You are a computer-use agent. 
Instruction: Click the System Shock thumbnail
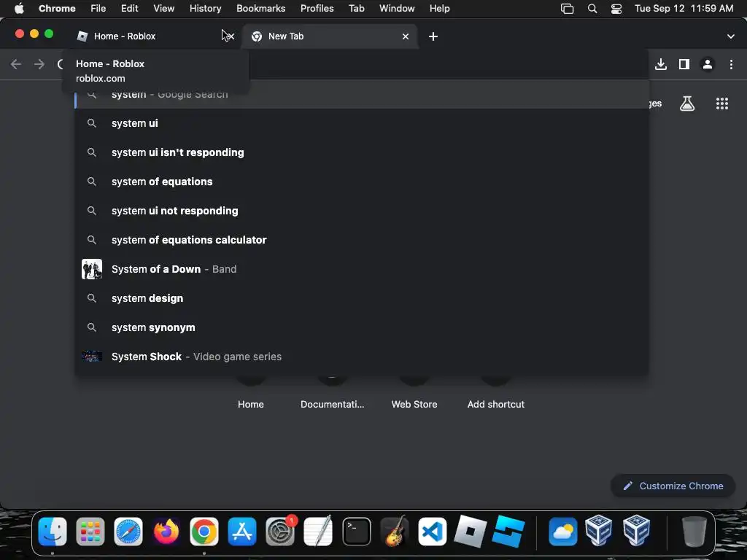tap(92, 356)
